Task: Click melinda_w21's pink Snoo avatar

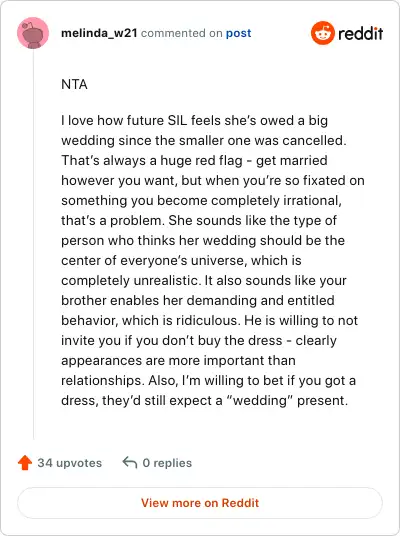Action: click(x=33, y=33)
